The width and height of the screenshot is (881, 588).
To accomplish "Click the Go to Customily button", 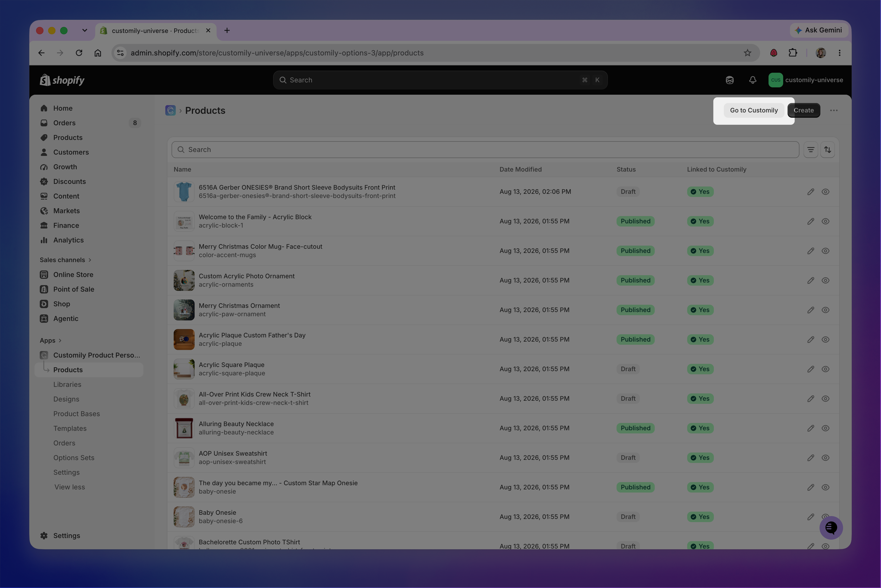I will pos(754,110).
